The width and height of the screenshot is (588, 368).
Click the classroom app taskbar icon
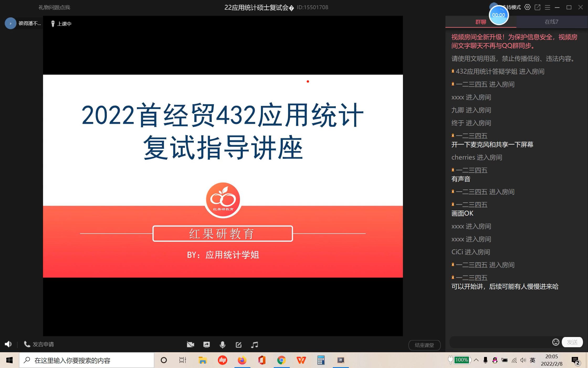(x=341, y=360)
